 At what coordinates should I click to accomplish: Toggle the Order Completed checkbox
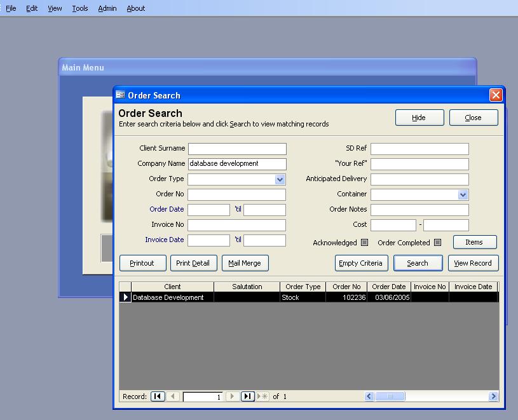437,243
